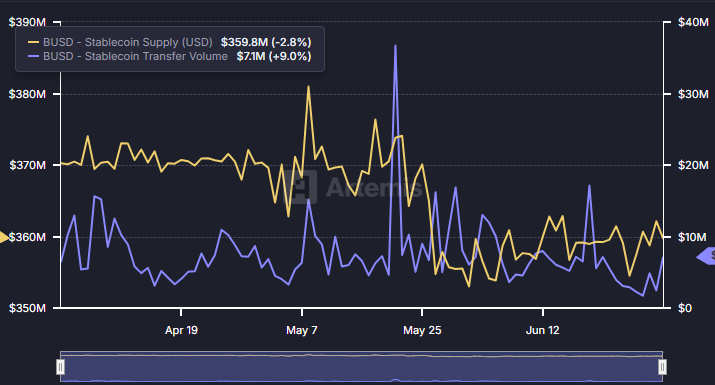Click the Jun 12 date label

pyautogui.click(x=543, y=330)
